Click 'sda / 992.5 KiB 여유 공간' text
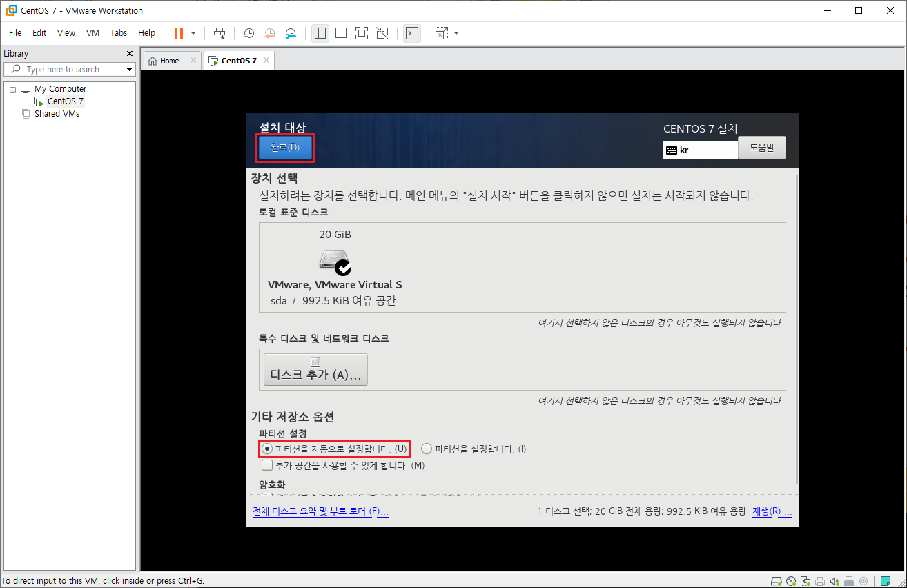907x588 pixels. coord(333,301)
